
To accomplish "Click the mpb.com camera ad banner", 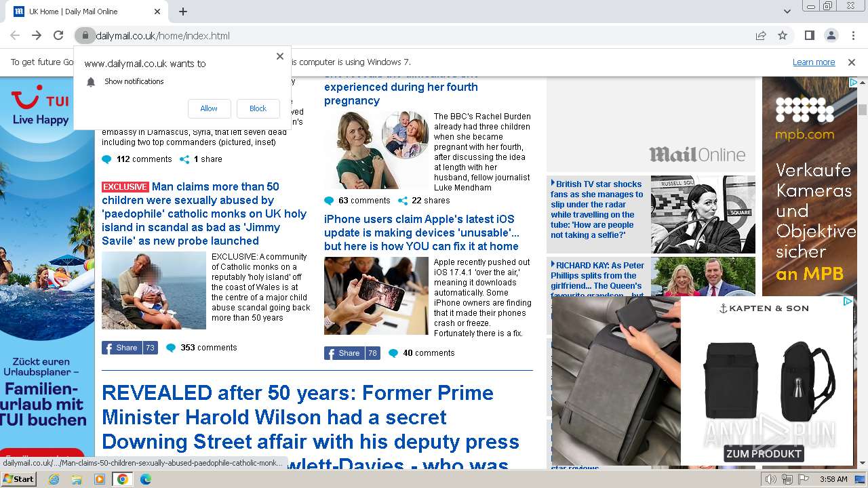I will click(x=810, y=186).
